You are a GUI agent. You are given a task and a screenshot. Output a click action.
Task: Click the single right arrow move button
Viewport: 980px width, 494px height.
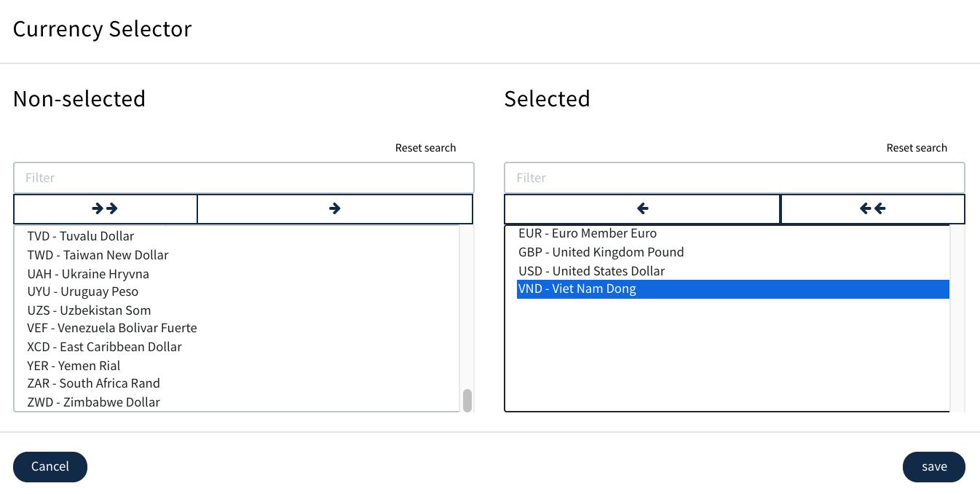point(335,209)
